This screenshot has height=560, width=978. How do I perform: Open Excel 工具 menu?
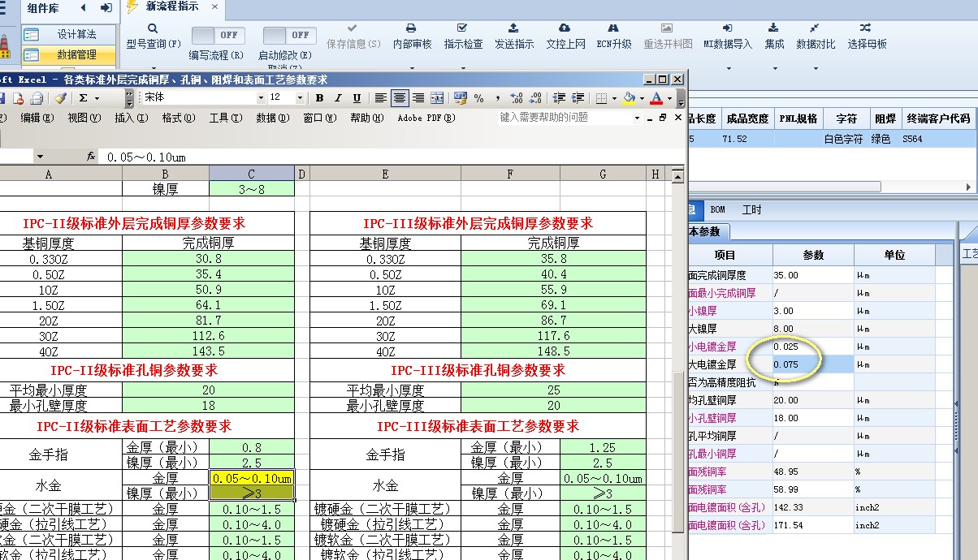point(225,118)
